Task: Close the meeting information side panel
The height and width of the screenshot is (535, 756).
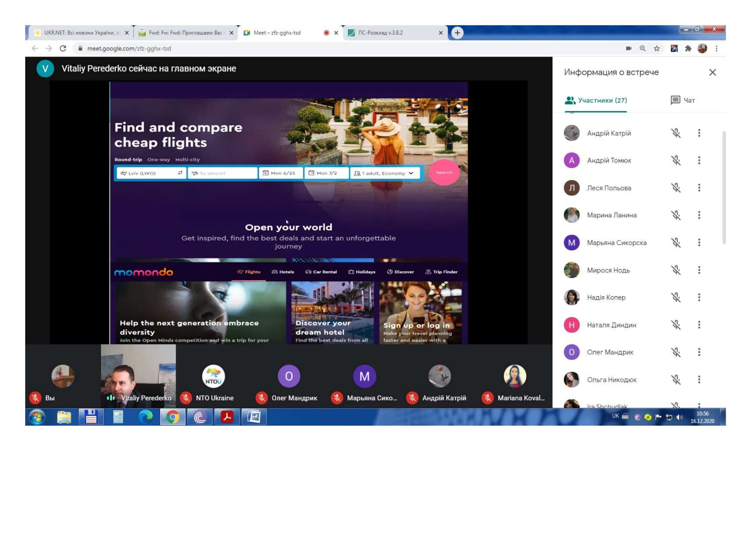Action: pos(712,72)
